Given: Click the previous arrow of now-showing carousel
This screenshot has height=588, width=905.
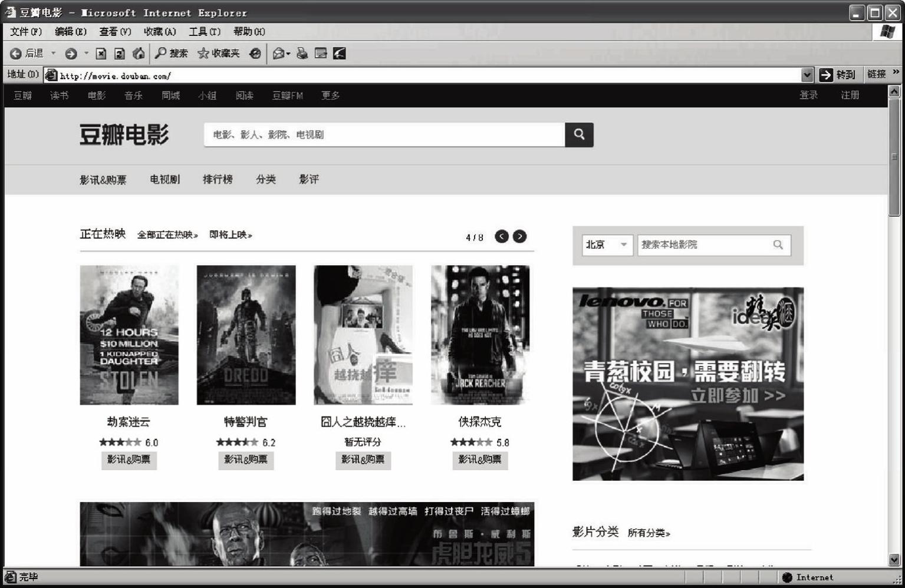Looking at the screenshot, I should (502, 236).
